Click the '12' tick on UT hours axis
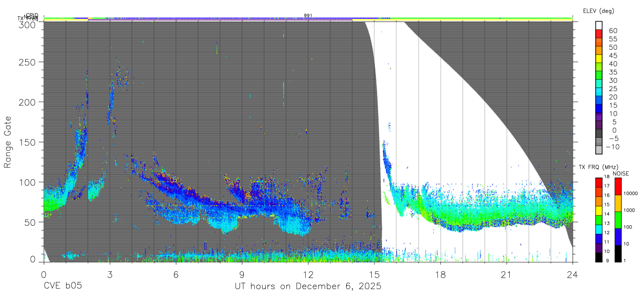Screen dimensions: 644x297 click(308, 274)
